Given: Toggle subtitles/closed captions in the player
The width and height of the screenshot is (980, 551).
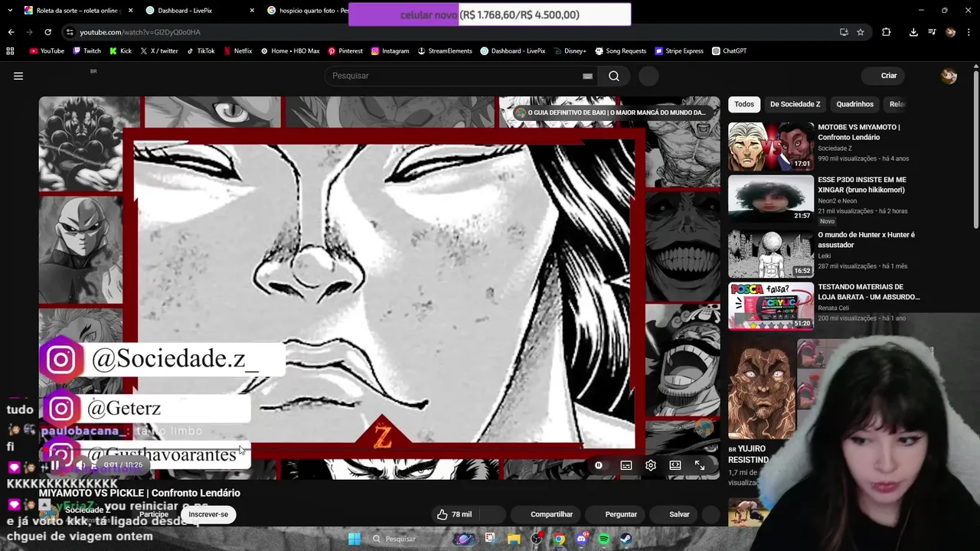Looking at the screenshot, I should pyautogui.click(x=626, y=465).
